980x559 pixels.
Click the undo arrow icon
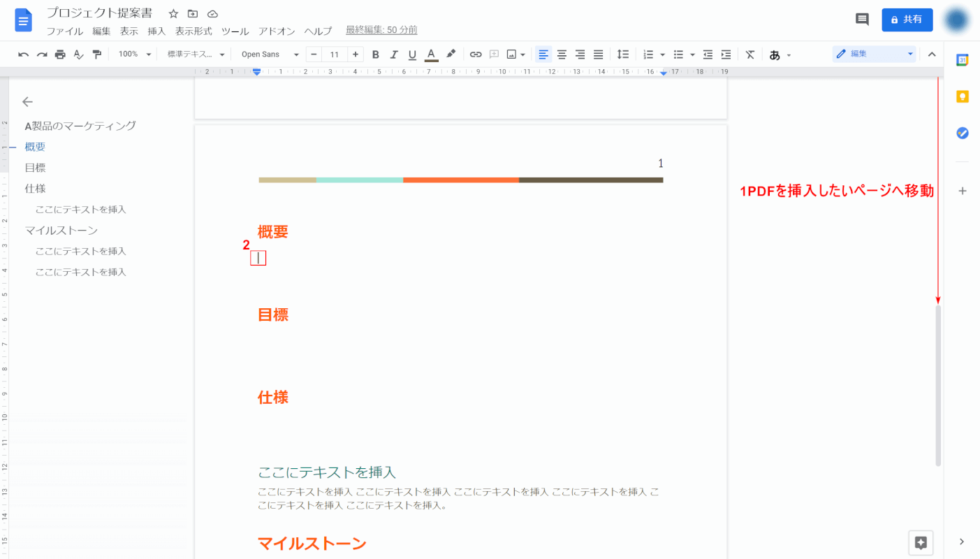tap(24, 55)
